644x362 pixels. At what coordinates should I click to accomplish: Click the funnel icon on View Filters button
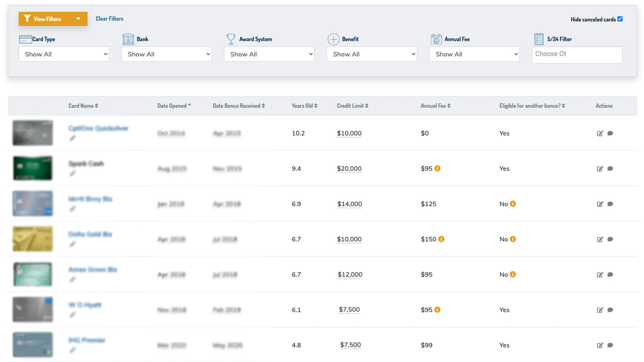27,18
